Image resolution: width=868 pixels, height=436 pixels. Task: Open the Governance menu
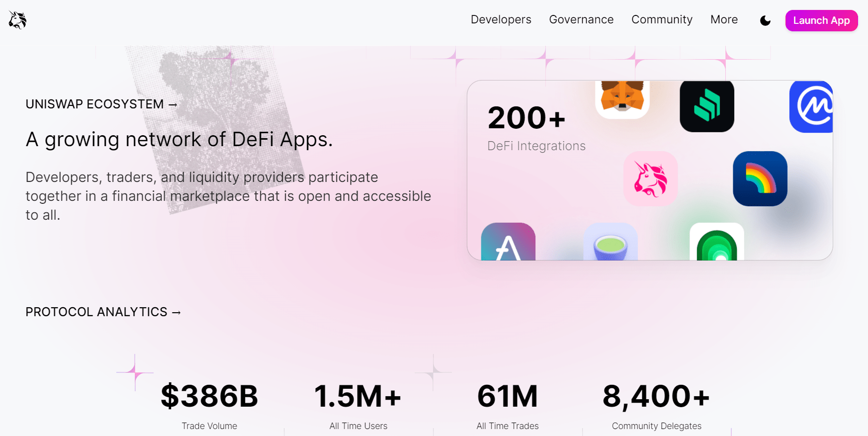(x=581, y=20)
